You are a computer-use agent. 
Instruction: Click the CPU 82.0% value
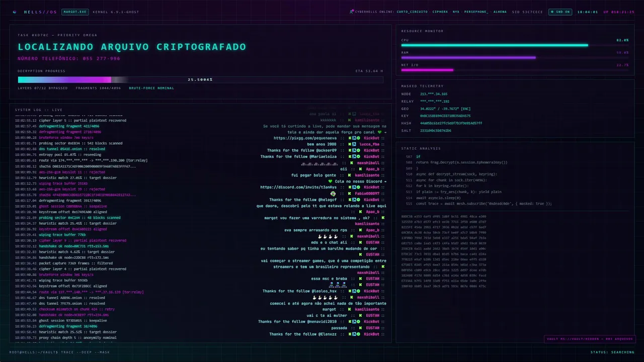(622, 40)
